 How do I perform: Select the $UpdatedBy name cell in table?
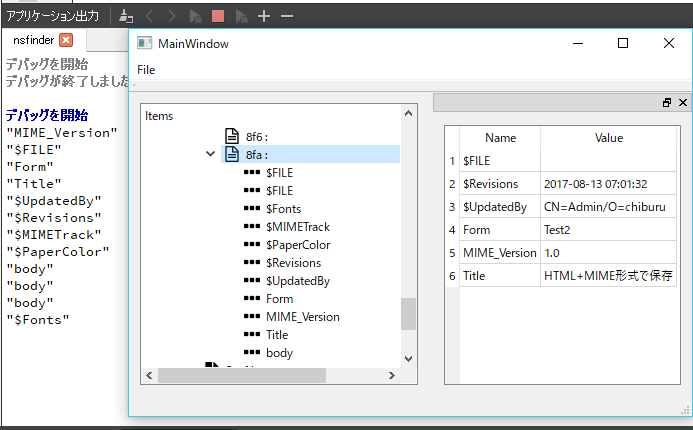pyautogui.click(x=500, y=207)
